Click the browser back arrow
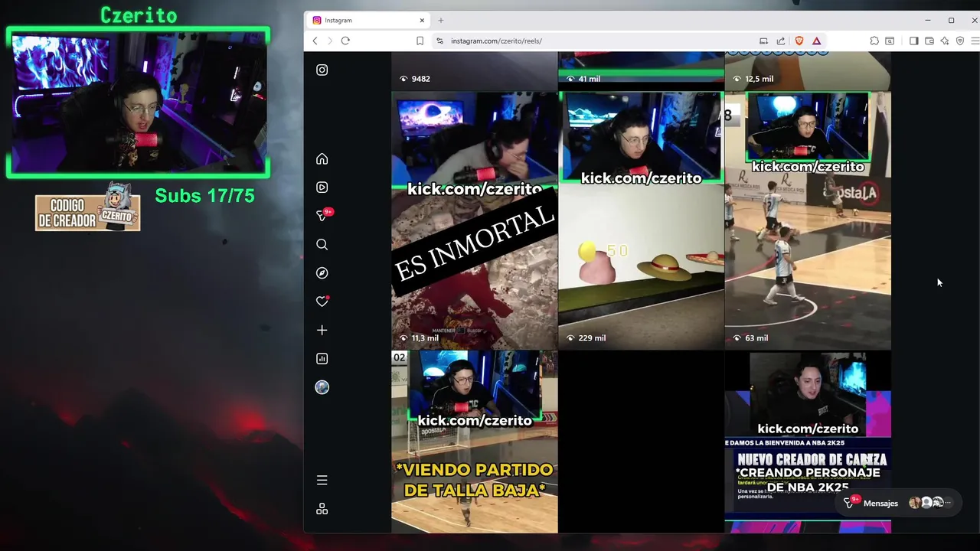 coord(315,41)
